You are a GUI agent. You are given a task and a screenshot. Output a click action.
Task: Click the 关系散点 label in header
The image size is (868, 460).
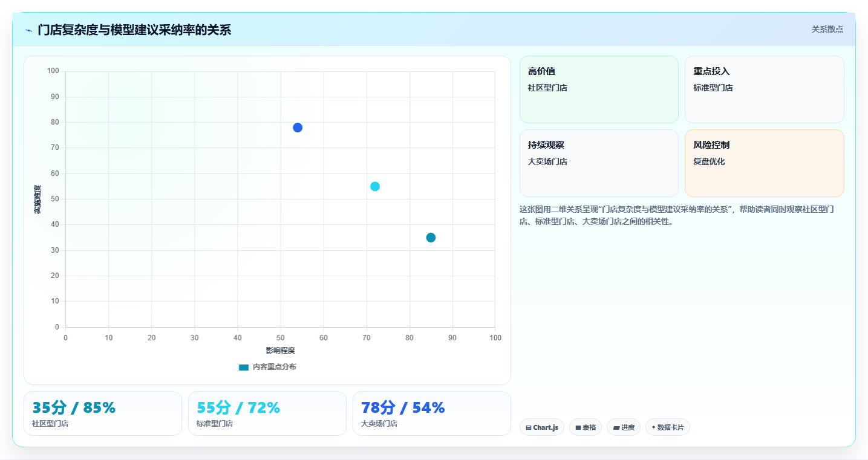[x=827, y=29]
